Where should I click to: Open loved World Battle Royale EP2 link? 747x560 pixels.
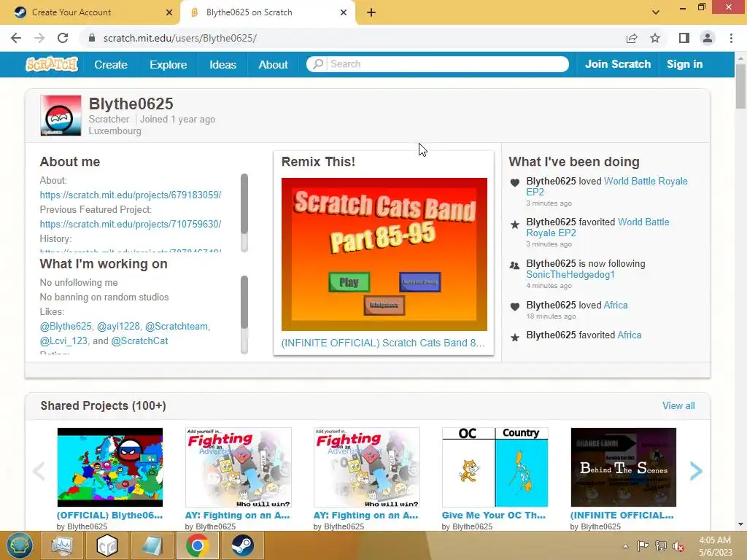[607, 186]
